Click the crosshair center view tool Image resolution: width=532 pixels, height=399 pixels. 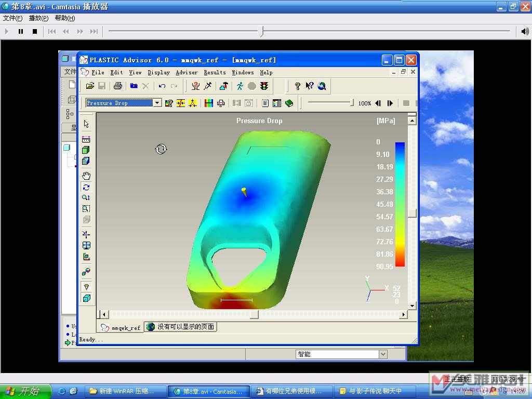point(86,234)
